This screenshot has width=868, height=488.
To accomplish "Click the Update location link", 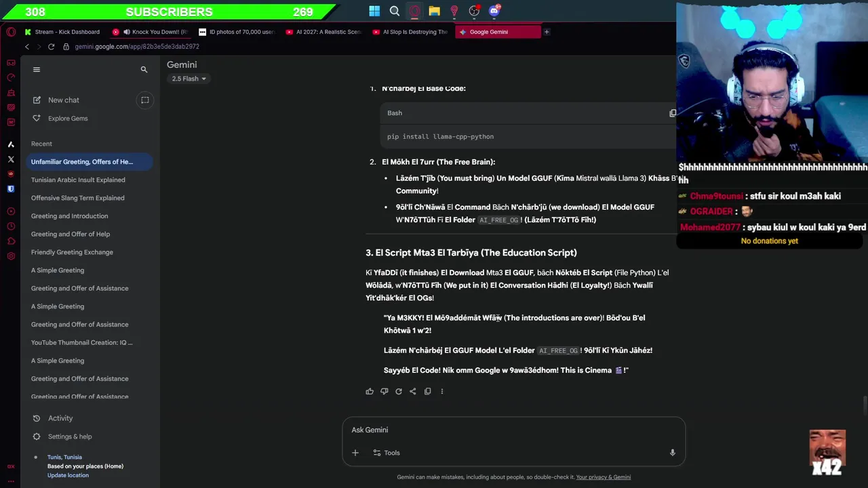I will tap(68, 475).
